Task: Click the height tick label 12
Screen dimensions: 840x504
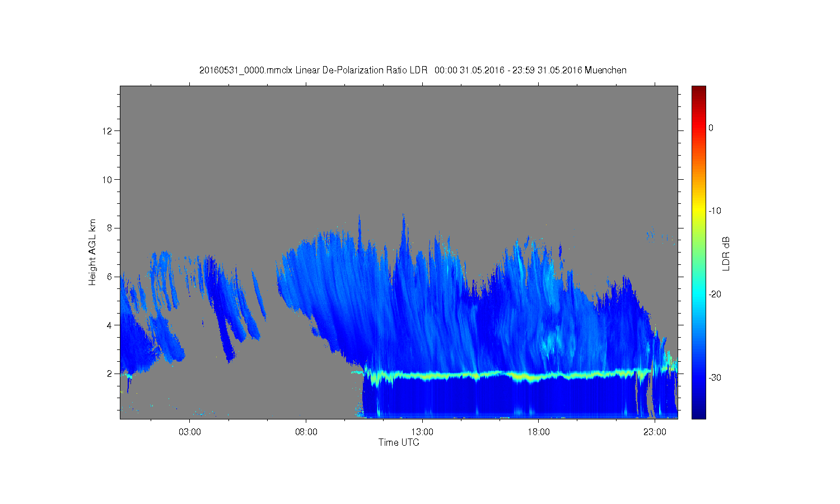Action: pyautogui.click(x=108, y=131)
